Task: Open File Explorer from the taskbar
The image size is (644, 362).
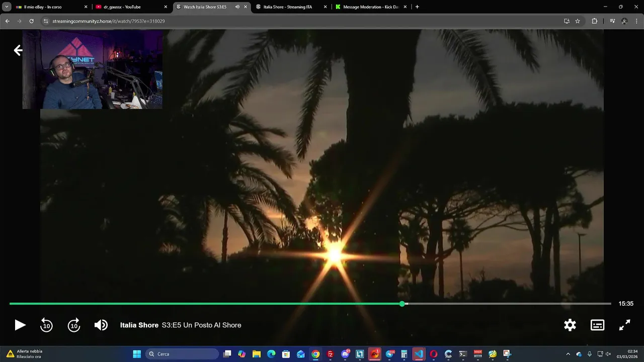Action: coord(257,354)
